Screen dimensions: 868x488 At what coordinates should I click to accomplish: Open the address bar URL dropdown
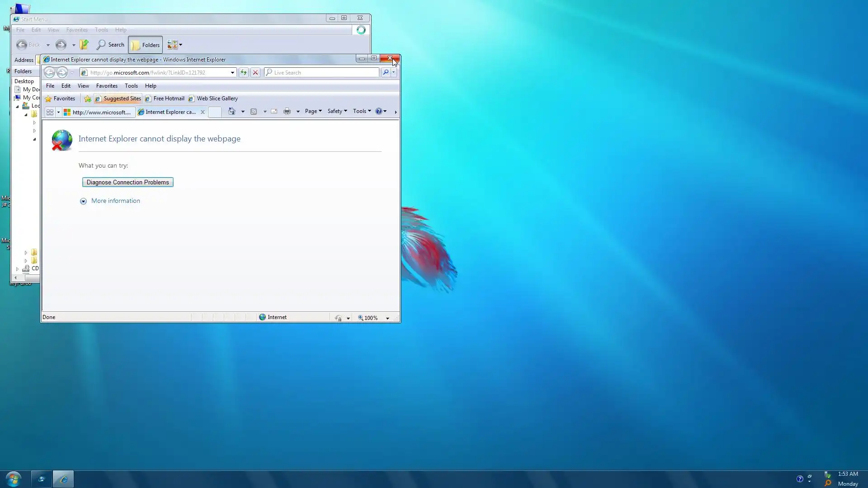[232, 72]
